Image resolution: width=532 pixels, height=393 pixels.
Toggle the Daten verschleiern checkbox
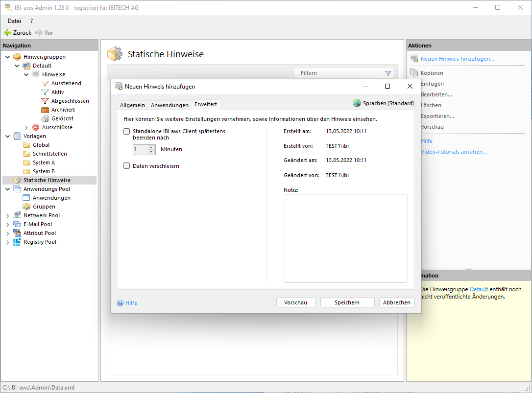click(x=127, y=166)
